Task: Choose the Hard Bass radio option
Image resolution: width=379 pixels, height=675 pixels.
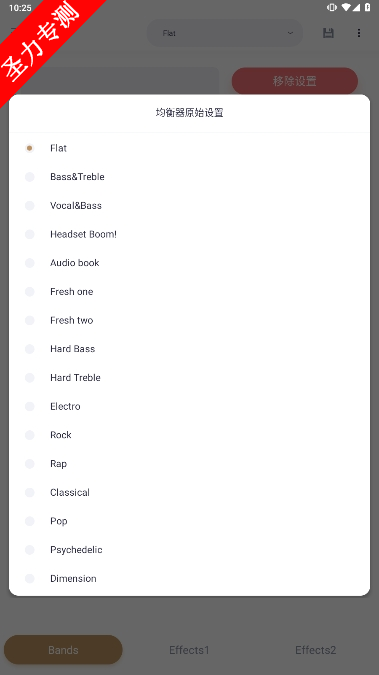Action: pyautogui.click(x=29, y=349)
